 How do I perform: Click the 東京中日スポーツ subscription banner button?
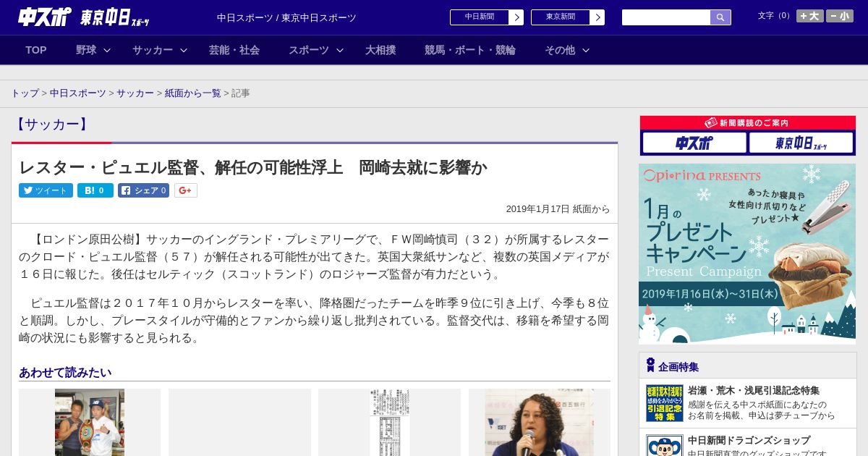click(801, 143)
